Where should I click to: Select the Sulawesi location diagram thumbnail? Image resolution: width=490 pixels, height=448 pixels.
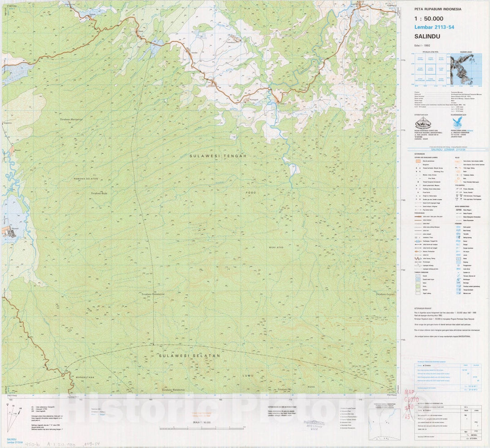click(x=466, y=69)
